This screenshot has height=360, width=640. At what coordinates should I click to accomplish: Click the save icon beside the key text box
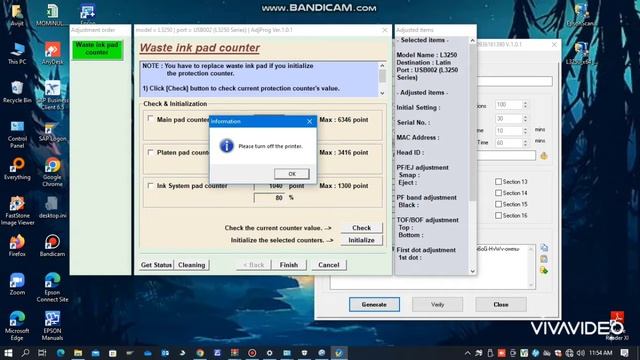544,259
